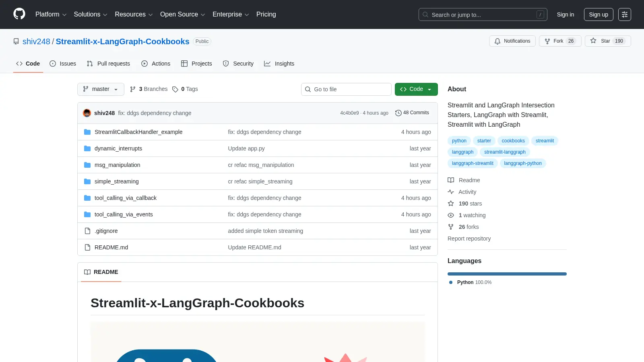Click the watching eye icon

[451, 215]
